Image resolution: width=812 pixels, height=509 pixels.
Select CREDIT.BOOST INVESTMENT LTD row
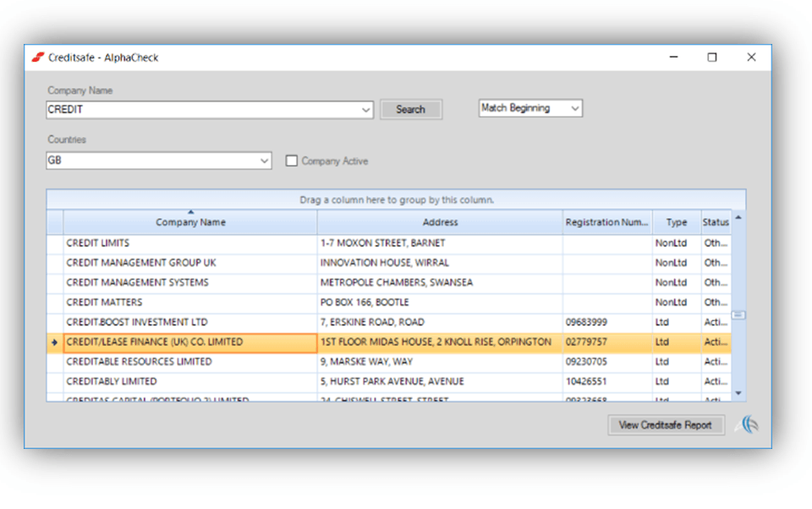pyautogui.click(x=388, y=322)
